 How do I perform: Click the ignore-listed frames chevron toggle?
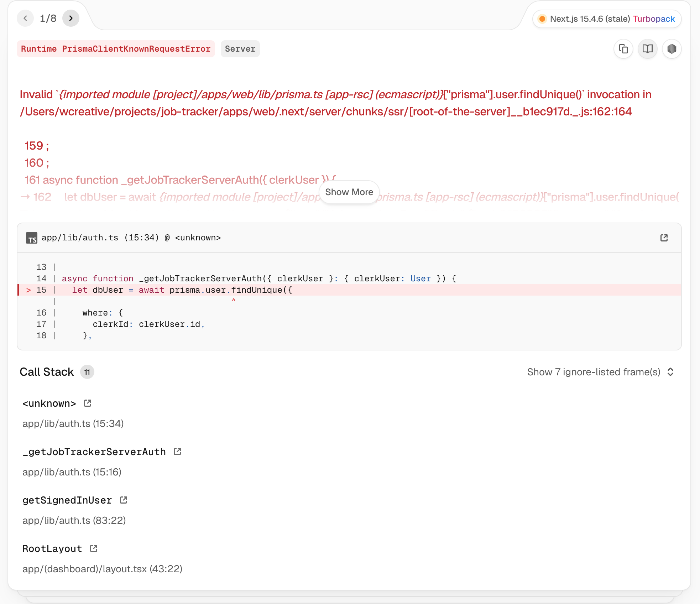[670, 372]
